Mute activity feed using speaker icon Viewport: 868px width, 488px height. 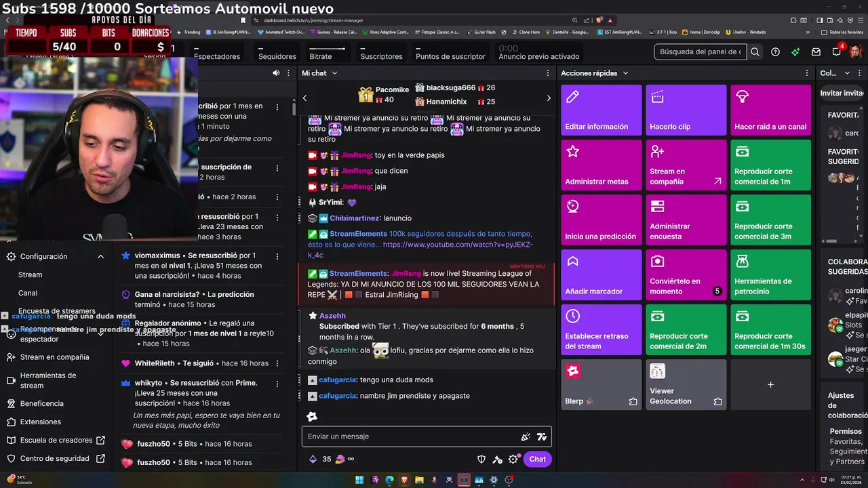point(276,73)
